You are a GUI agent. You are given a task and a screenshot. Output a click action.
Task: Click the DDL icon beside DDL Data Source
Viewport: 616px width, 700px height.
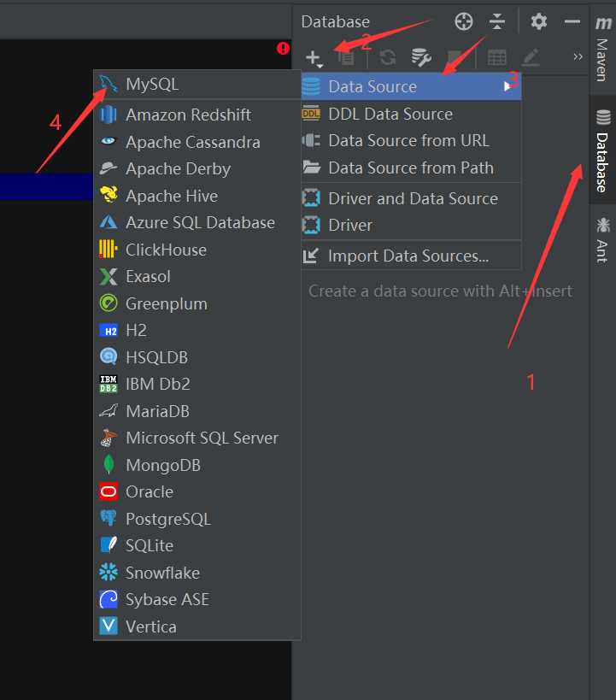311,114
